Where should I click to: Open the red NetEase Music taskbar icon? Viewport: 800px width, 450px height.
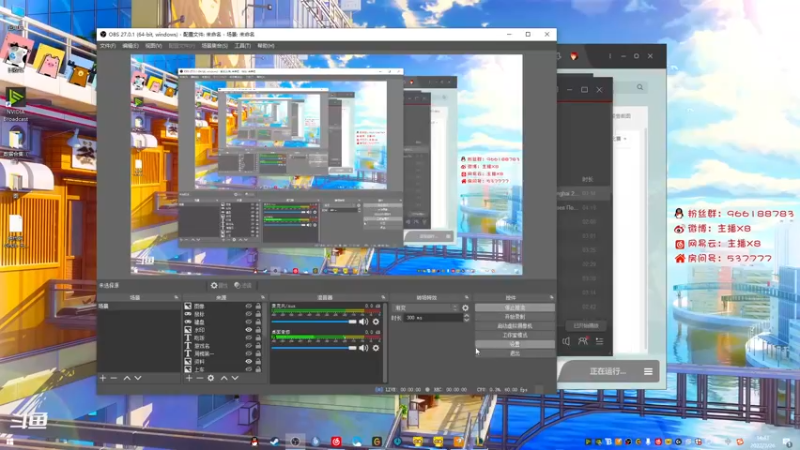click(336, 441)
